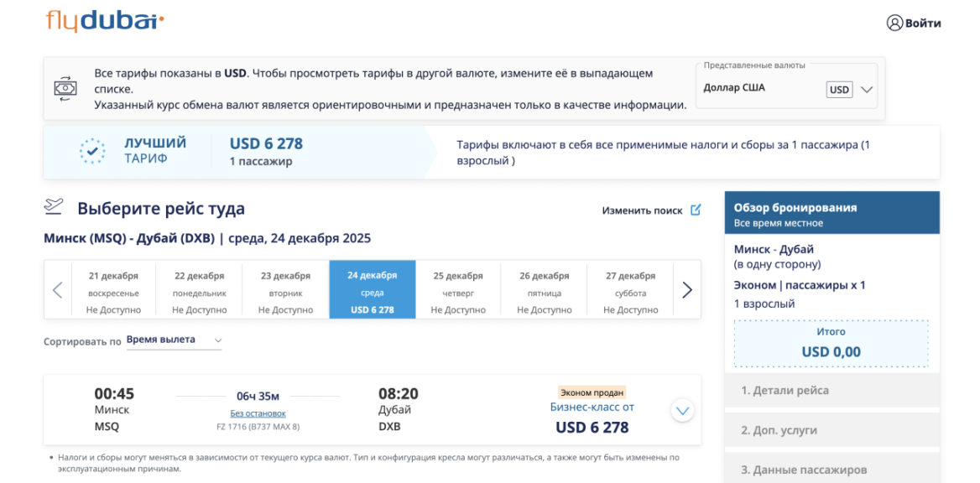This screenshot has width=980, height=483.
Task: Click the right arrow in the date carousel
Action: click(x=686, y=289)
